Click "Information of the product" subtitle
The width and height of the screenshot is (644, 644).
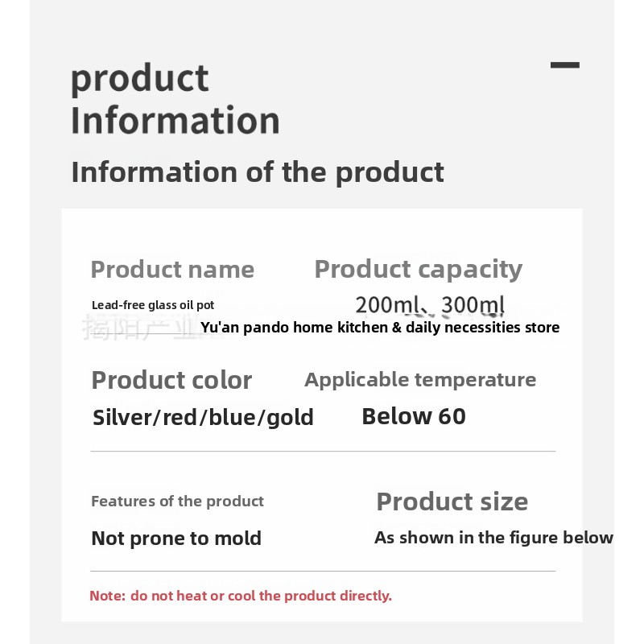coord(258,172)
